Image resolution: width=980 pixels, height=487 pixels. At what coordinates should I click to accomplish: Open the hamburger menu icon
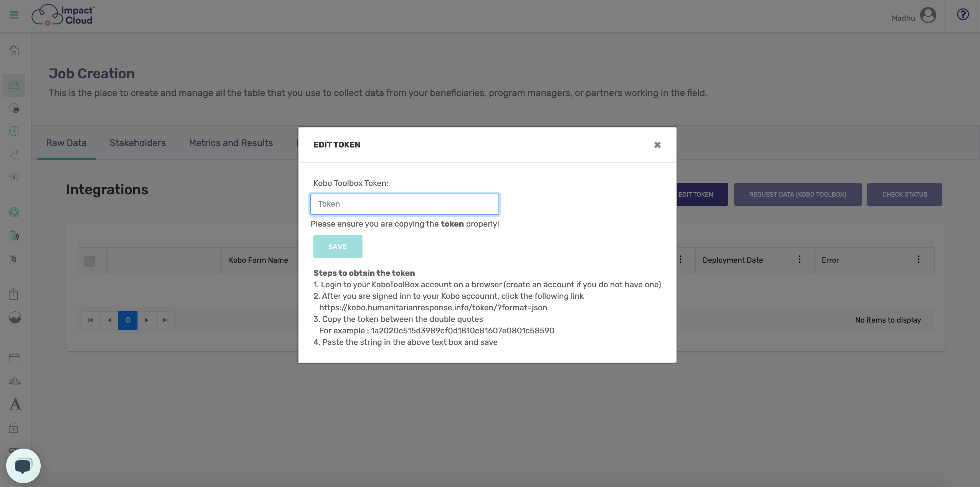click(14, 15)
